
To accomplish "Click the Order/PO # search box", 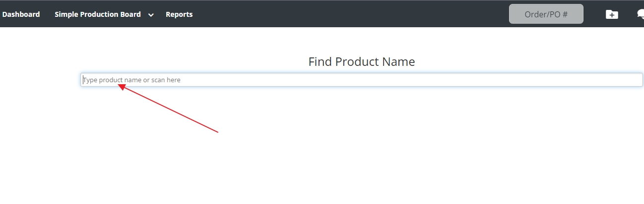I will pyautogui.click(x=546, y=14).
